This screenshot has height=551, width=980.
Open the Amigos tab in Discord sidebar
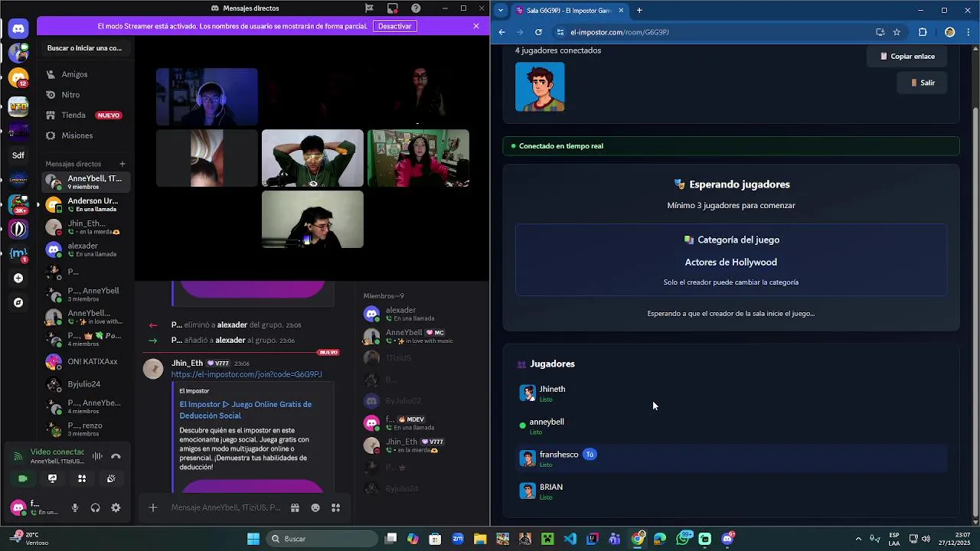point(86,74)
